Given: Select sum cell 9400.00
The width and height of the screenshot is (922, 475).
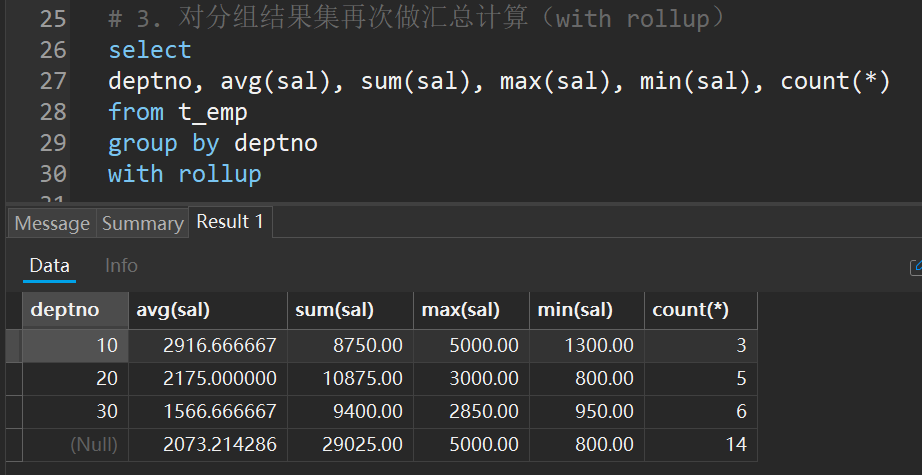Looking at the screenshot, I should [350, 411].
